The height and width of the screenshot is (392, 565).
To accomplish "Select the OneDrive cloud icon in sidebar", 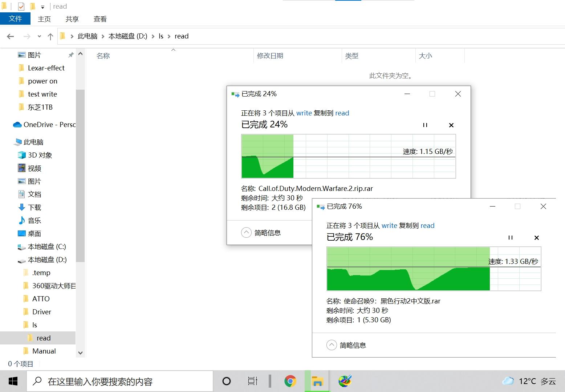I will coord(17,124).
